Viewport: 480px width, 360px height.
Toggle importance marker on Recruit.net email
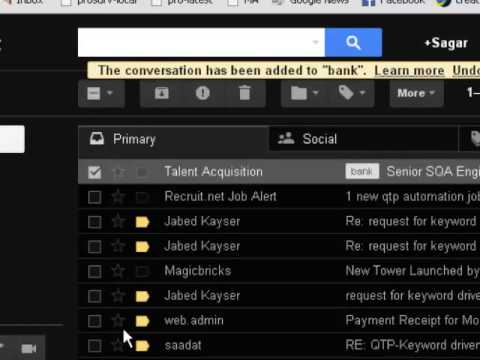tap(142, 197)
